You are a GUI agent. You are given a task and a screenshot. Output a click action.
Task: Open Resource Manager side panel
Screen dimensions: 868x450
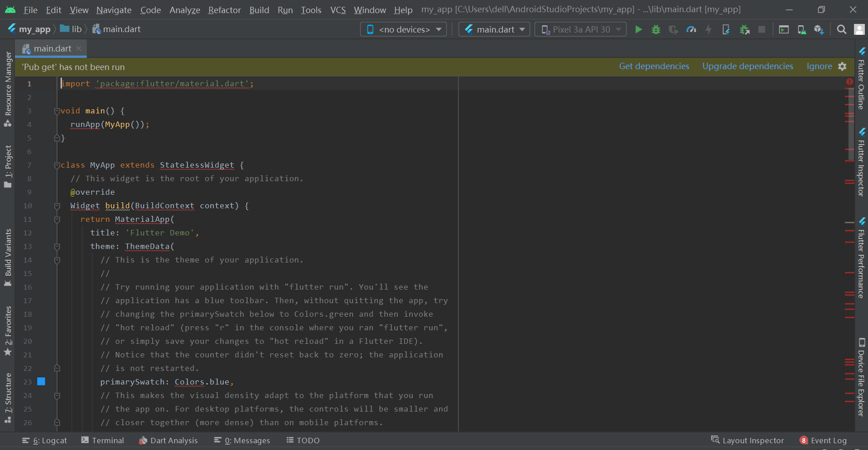[x=8, y=89]
